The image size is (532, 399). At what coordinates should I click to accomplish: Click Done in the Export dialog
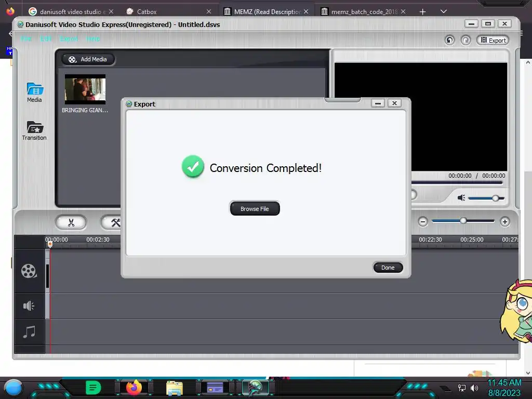[388, 268]
